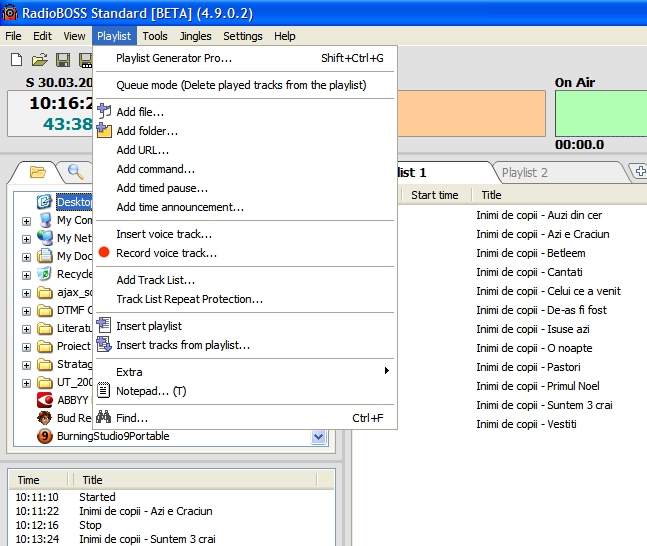Click the green On Air level panel

tap(601, 113)
